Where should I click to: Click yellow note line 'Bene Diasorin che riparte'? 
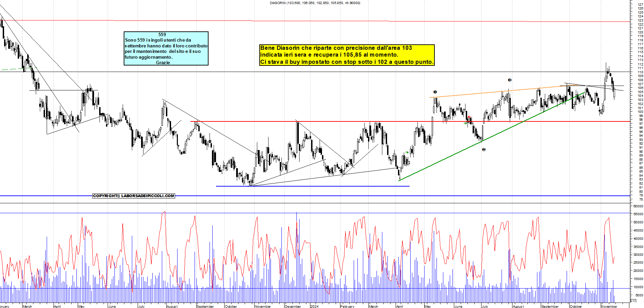[x=336, y=48]
